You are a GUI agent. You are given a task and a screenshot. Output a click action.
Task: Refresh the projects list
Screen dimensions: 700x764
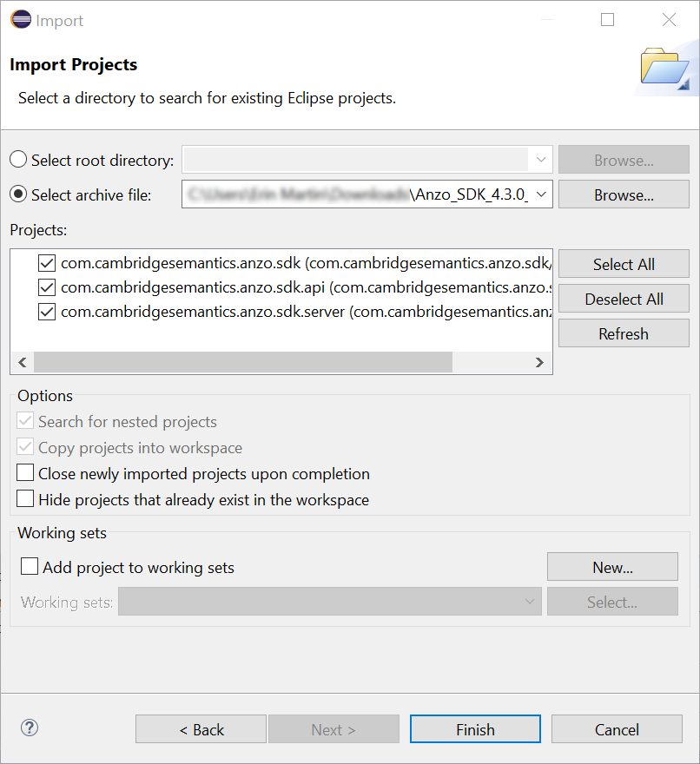coord(624,333)
